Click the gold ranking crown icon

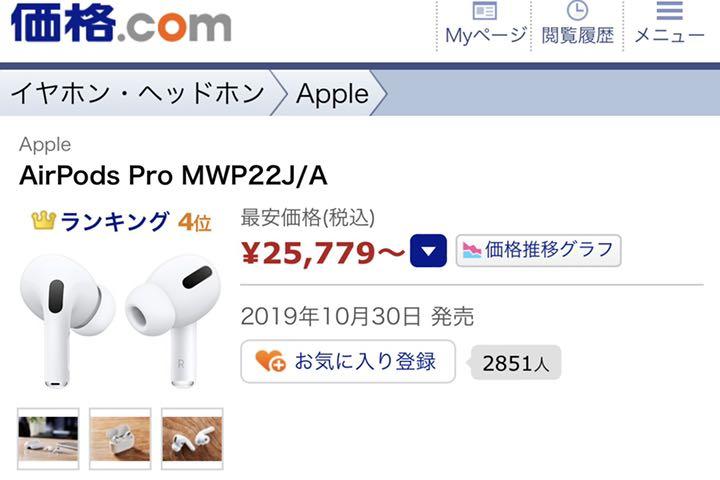[x=44, y=221]
